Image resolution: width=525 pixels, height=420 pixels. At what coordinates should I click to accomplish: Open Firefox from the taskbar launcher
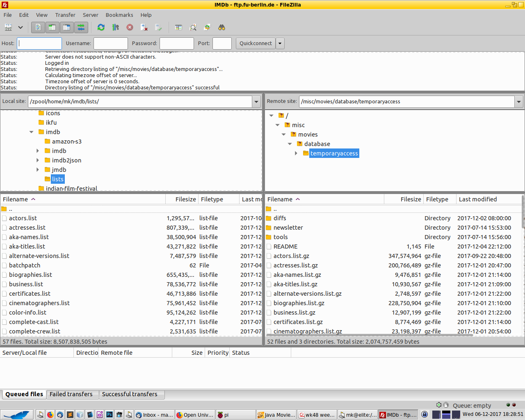50,415
